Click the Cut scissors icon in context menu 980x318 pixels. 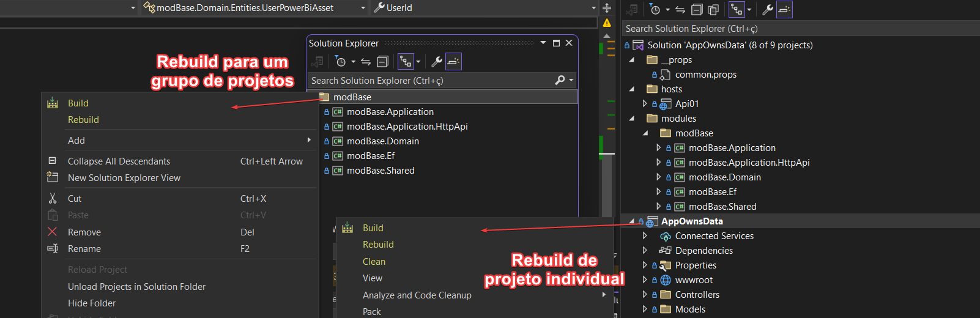click(x=53, y=199)
